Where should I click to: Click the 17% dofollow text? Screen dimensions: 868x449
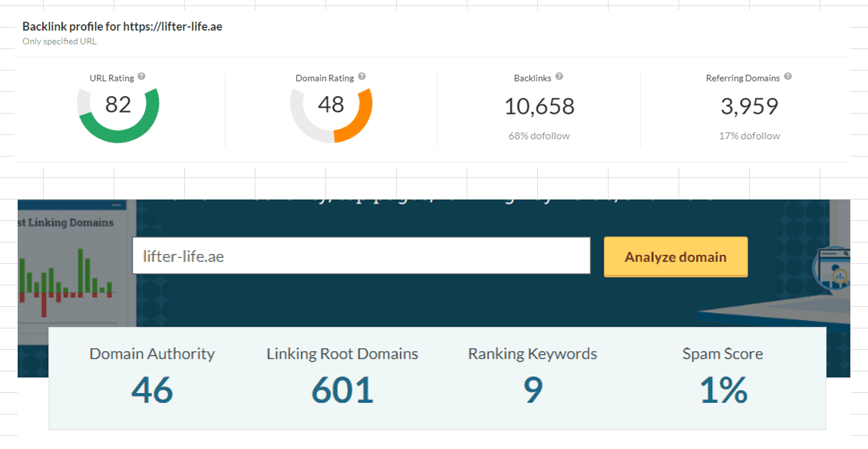point(750,136)
